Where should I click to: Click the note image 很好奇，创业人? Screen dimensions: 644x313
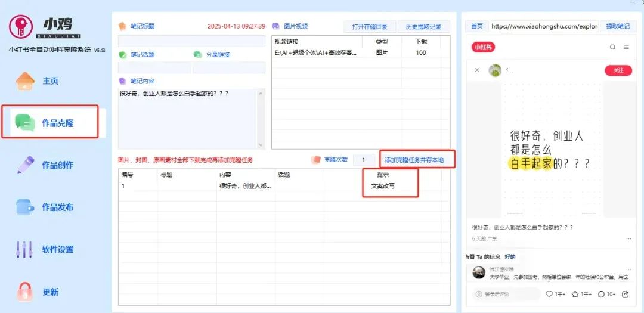pyautogui.click(x=552, y=149)
